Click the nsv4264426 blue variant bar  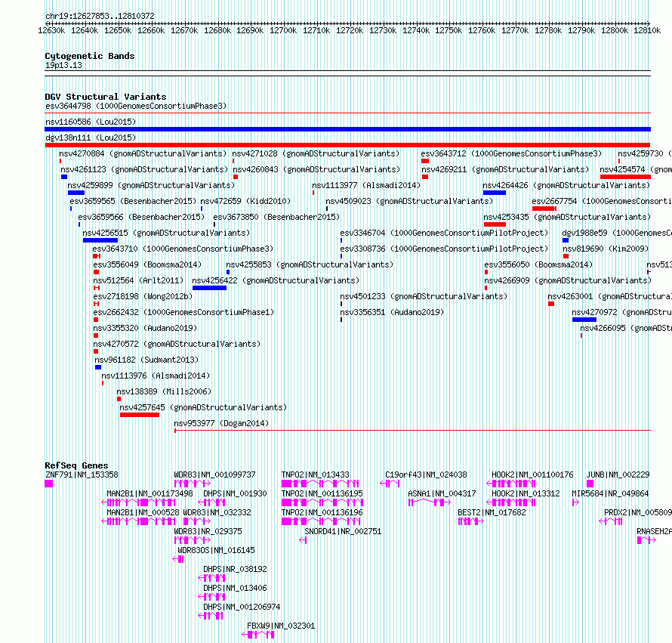click(x=495, y=193)
